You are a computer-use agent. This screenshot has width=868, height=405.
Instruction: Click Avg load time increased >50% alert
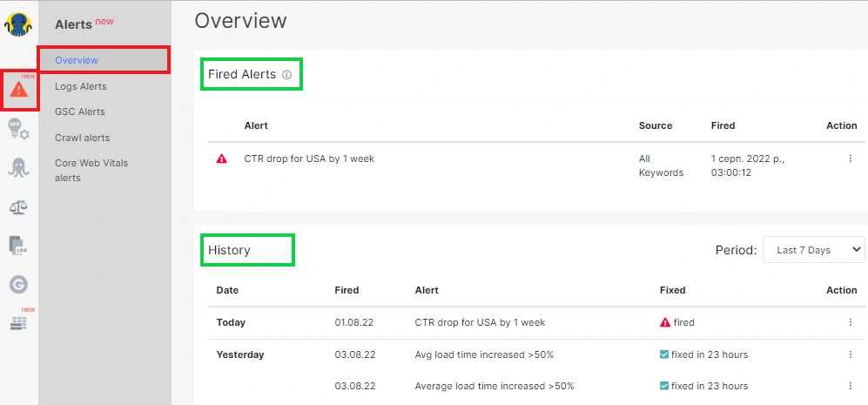484,354
